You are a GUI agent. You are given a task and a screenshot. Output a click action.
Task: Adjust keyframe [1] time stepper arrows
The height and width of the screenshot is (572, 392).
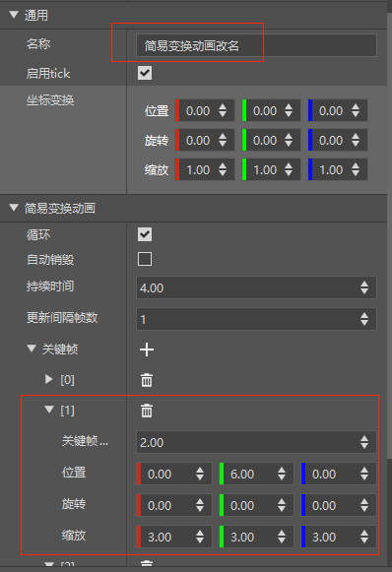click(364, 442)
